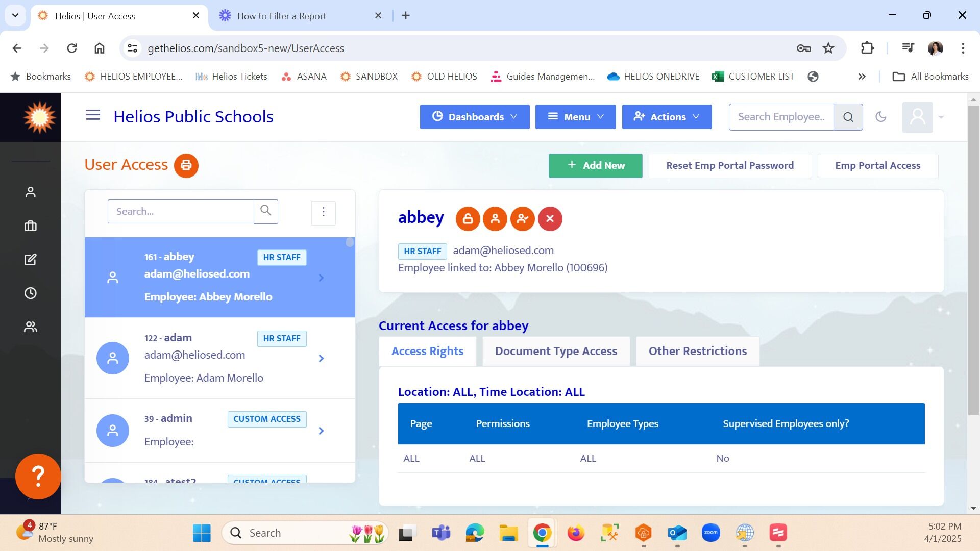Viewport: 980px width, 551px height.
Task: Click the magnifier icon in user list search
Action: [266, 211]
